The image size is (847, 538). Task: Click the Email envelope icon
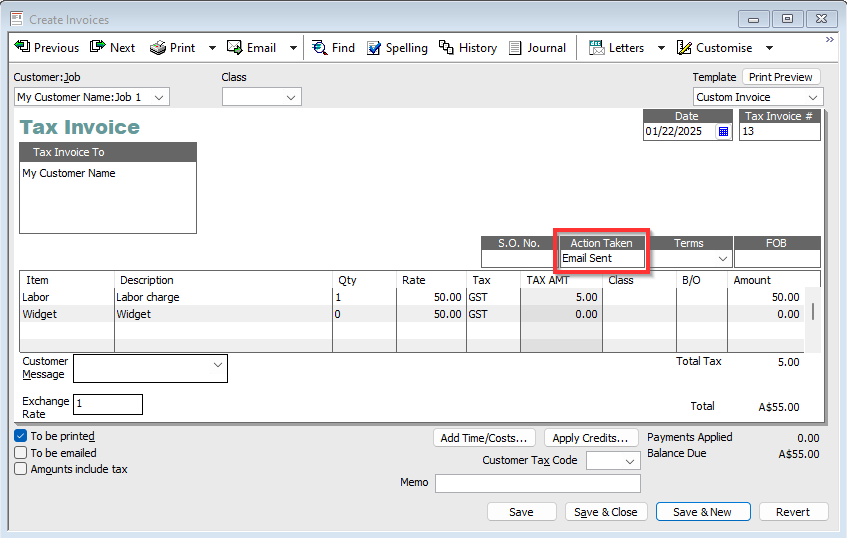coord(234,48)
